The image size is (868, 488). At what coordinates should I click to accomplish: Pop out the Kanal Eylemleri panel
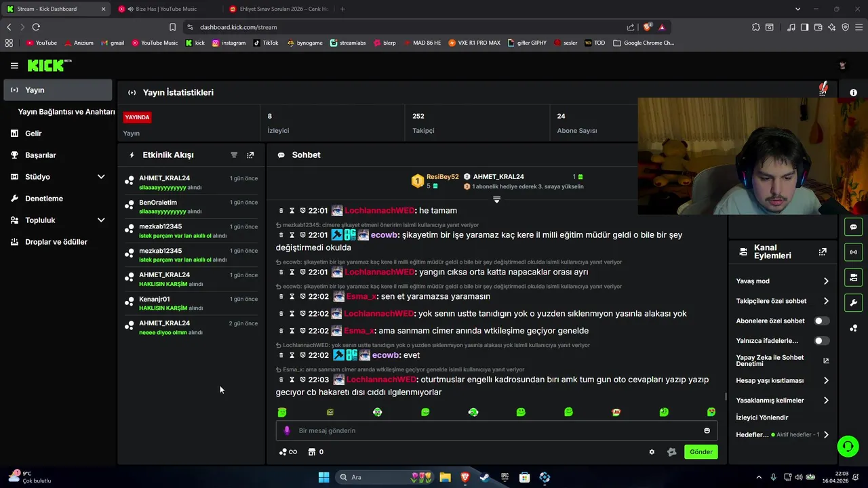tap(823, 251)
